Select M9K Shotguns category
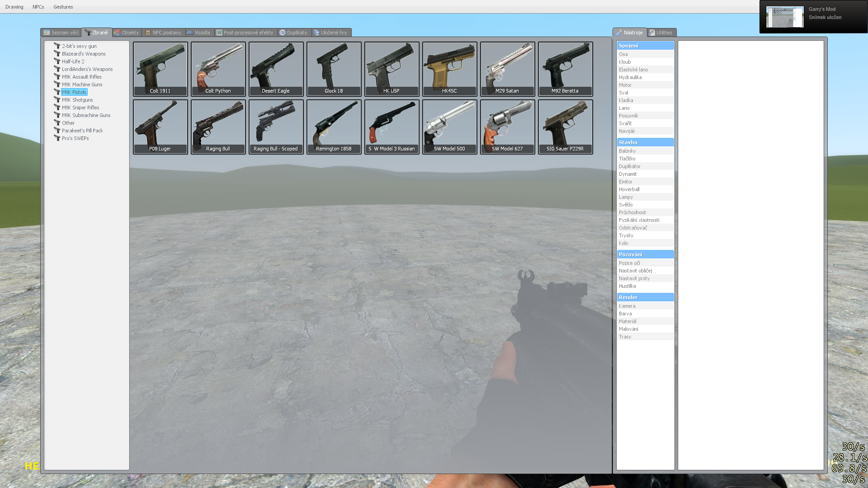The height and width of the screenshot is (488, 868). [x=77, y=100]
